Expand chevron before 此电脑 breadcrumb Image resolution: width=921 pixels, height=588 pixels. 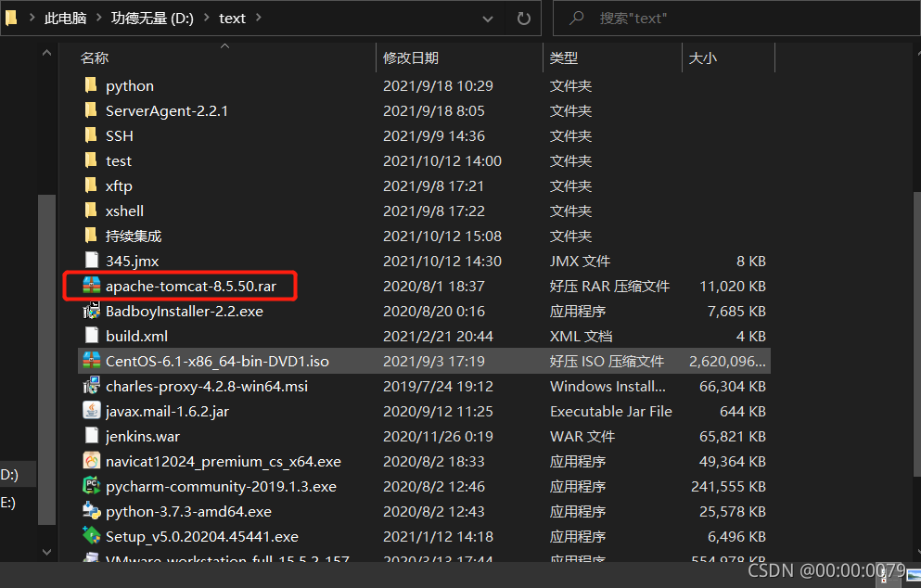[32, 19]
